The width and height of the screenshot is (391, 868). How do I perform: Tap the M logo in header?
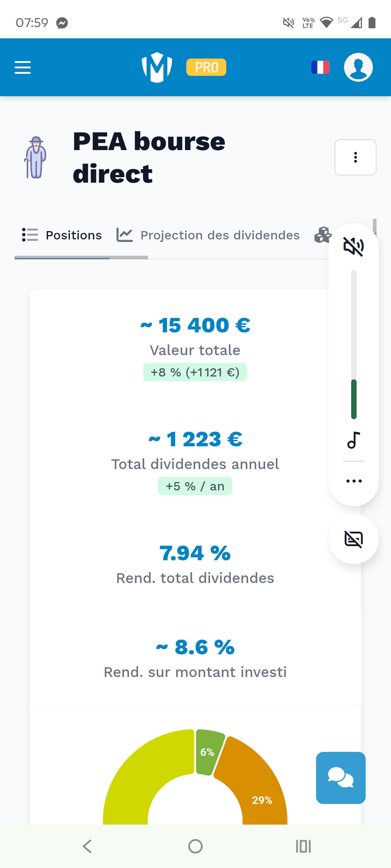click(x=157, y=67)
